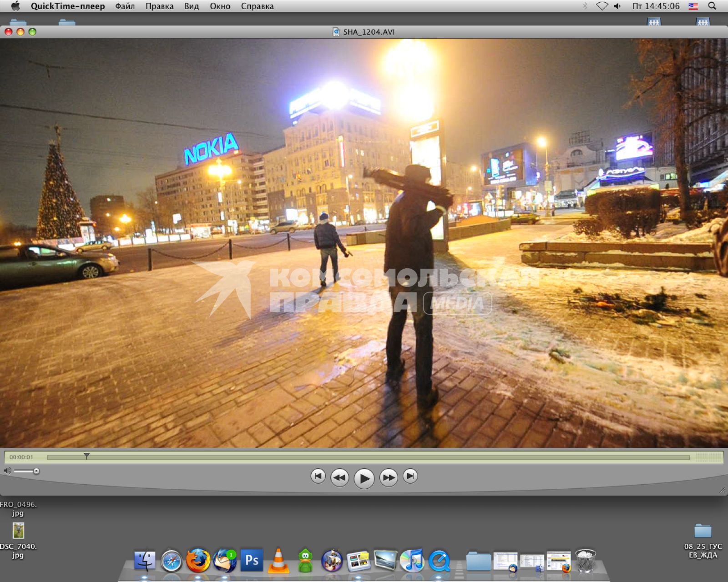Click the volume slider knob

[x=36, y=471]
